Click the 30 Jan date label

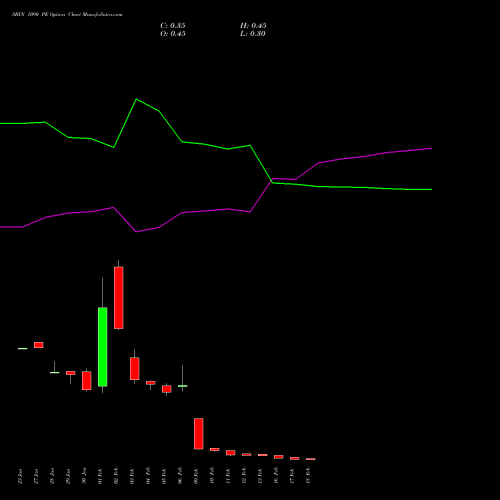pos(84,476)
